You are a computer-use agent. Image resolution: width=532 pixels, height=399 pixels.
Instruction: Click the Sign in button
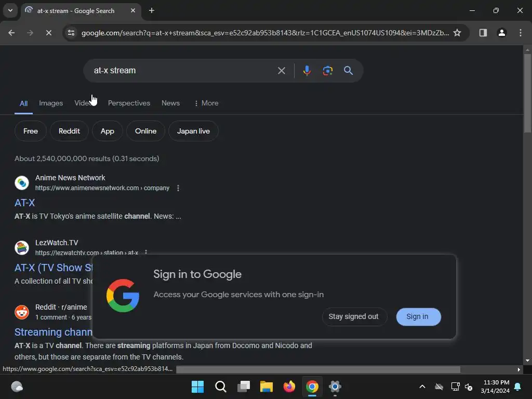pyautogui.click(x=418, y=316)
